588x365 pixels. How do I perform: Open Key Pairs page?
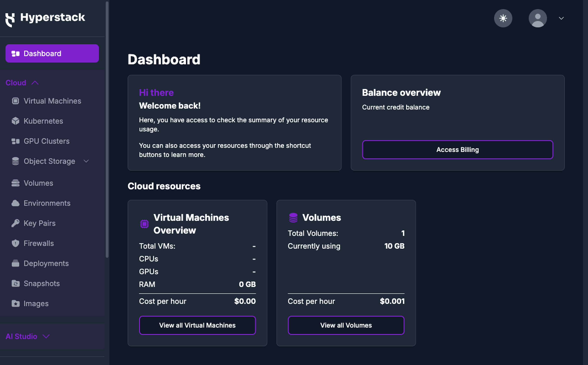(x=40, y=223)
